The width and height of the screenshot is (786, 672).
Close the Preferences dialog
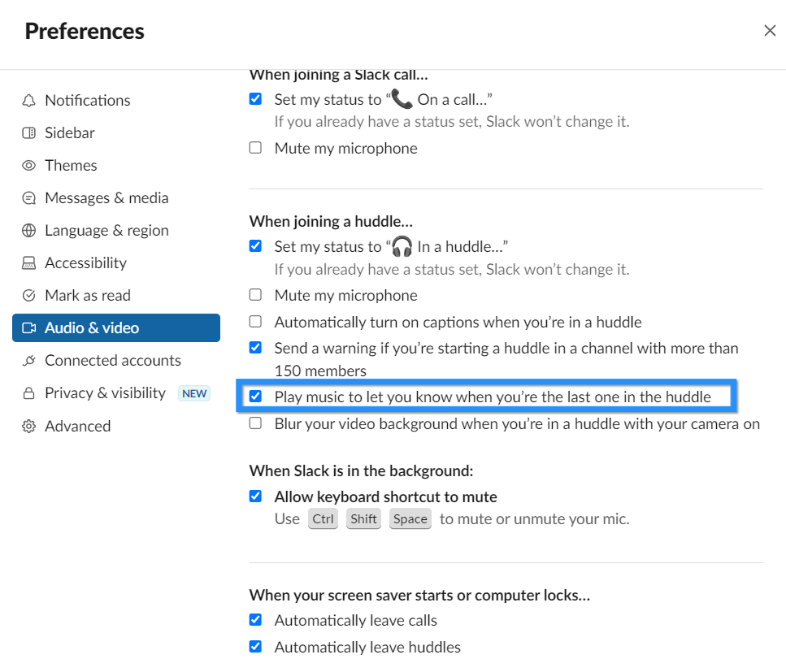[x=770, y=31]
